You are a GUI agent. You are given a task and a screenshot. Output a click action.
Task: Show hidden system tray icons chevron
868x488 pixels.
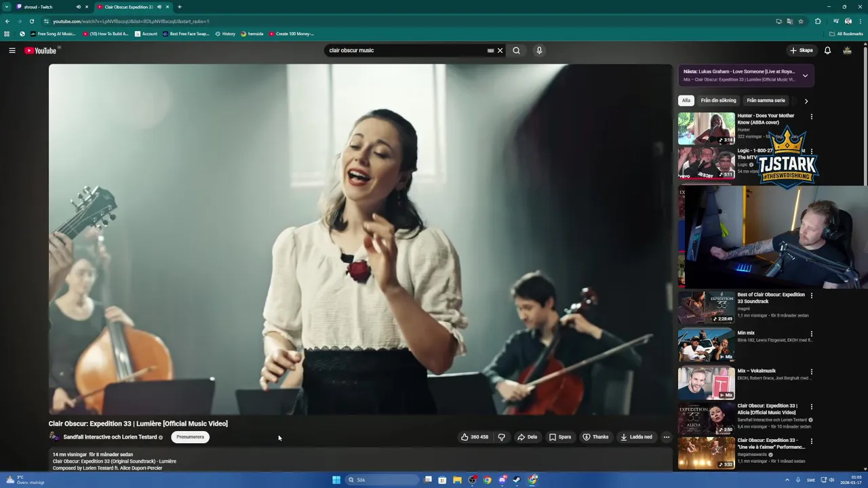(787, 480)
